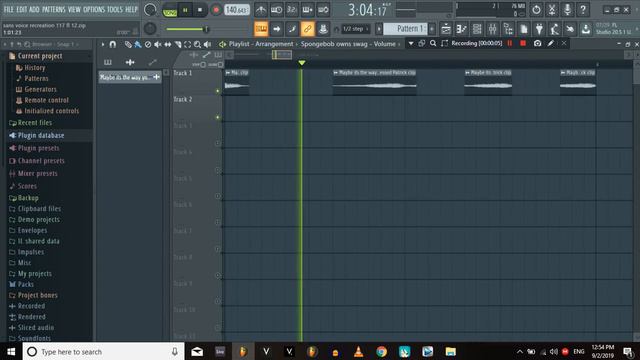Click the tempo 140 display
Screen dimensions: 640x360
[x=237, y=9]
